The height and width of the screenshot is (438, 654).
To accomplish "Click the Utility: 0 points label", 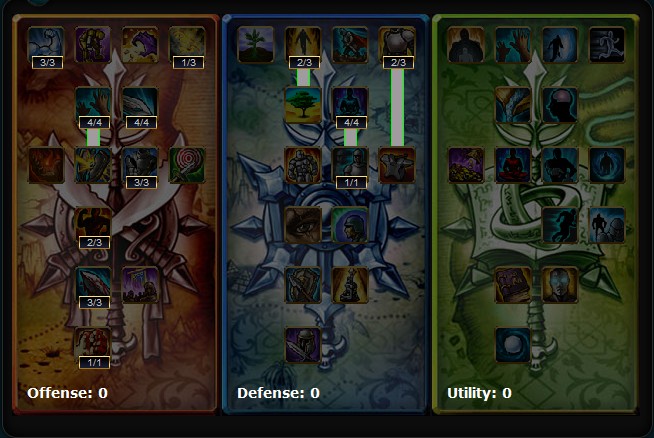I will [x=479, y=393].
